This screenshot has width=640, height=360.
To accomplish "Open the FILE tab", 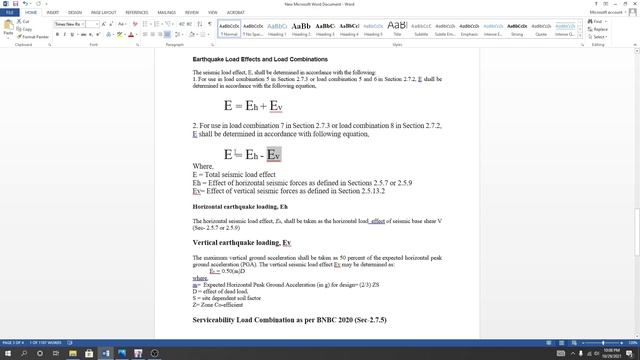I will [9, 13].
